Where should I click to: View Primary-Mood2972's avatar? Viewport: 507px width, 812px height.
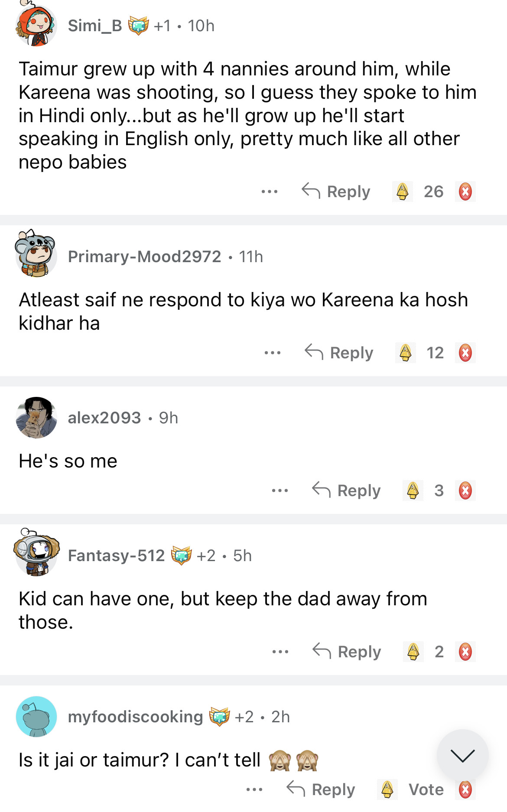36,254
